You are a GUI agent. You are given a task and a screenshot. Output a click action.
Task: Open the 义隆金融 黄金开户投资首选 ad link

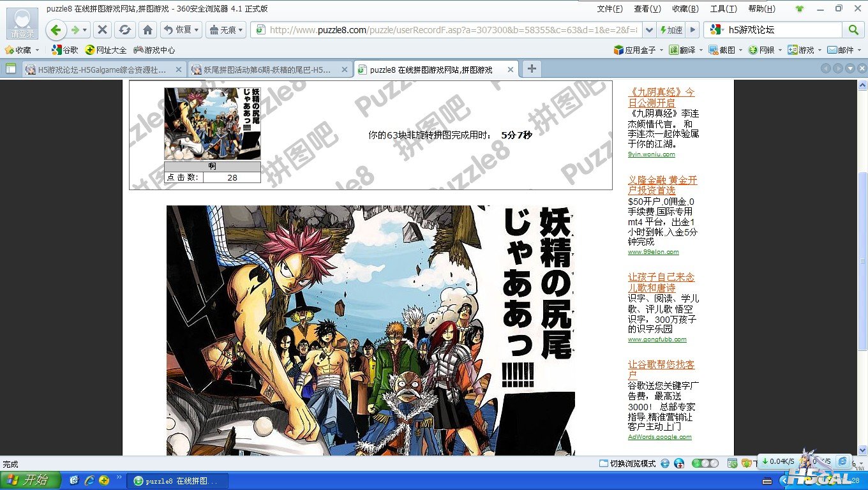662,185
